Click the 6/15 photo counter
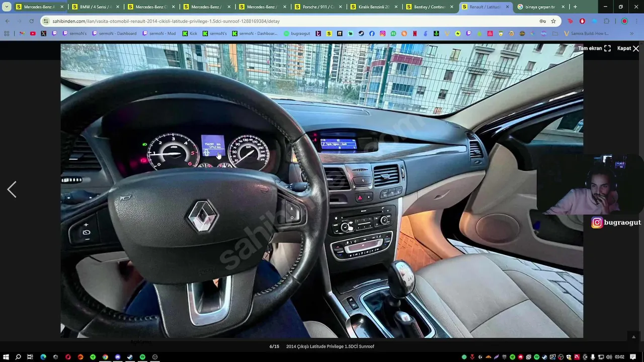 pyautogui.click(x=274, y=346)
